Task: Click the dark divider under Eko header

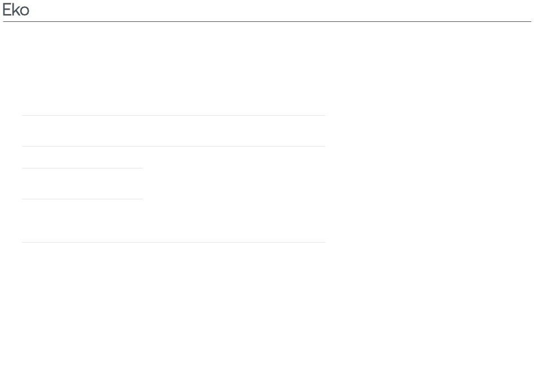Action: [267, 21]
